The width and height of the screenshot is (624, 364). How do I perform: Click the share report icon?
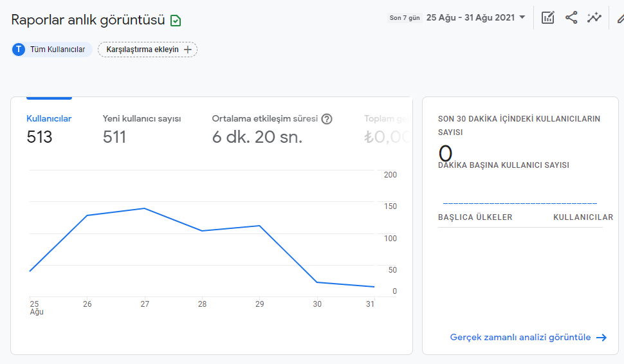click(571, 17)
